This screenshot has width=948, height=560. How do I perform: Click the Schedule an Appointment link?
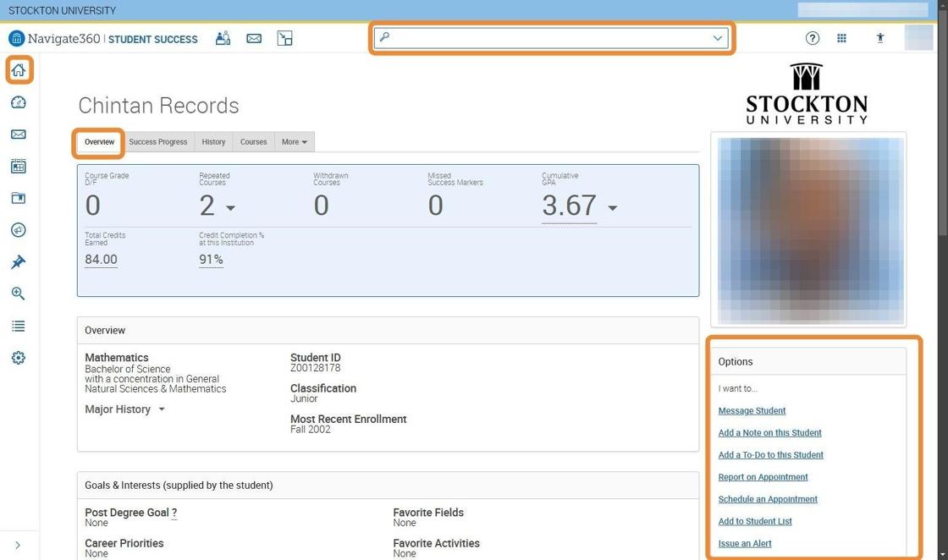pos(768,499)
